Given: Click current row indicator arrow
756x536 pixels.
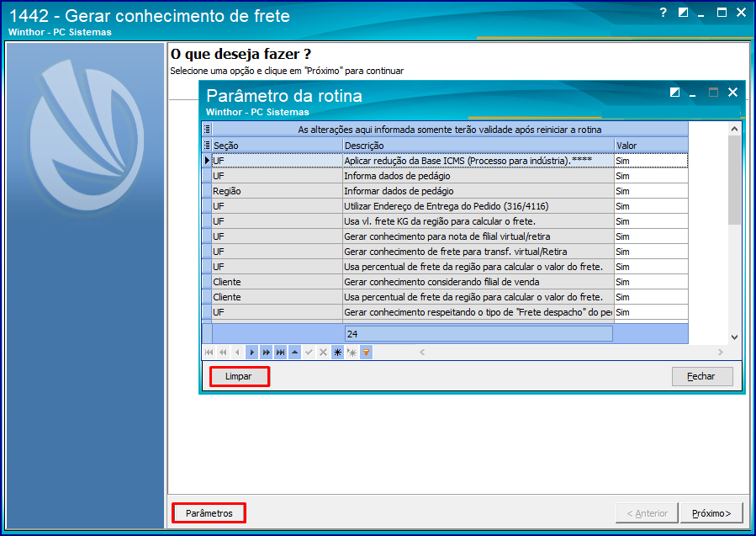Looking at the screenshot, I should tap(207, 160).
